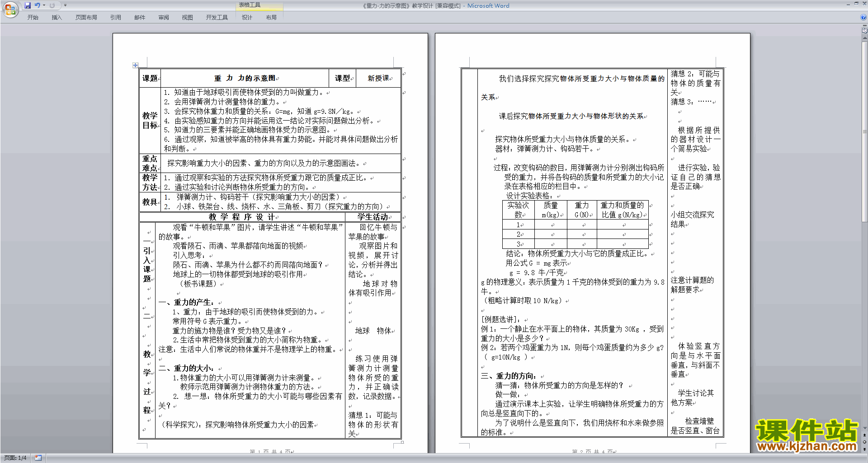
Task: Click the line 用公式 G = mg 表示
Action: [x=536, y=263]
